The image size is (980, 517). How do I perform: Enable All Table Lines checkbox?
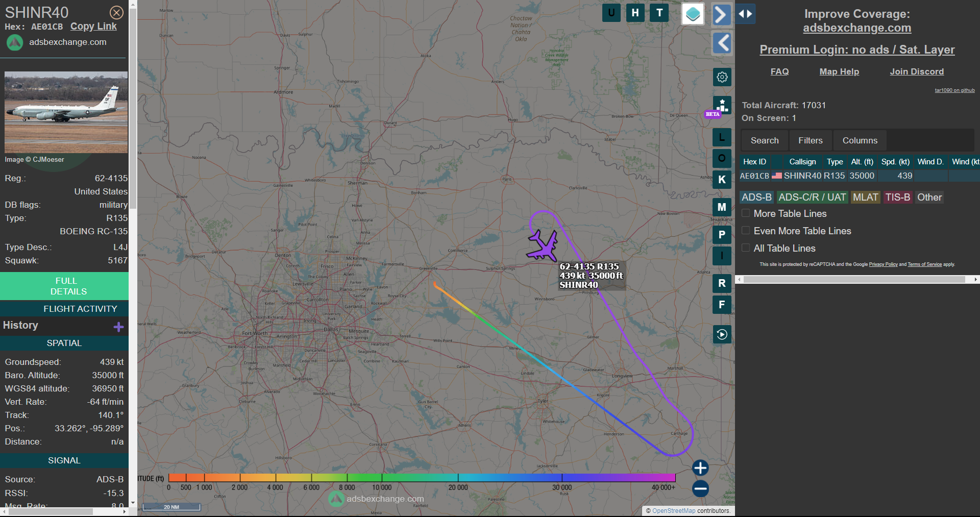pyautogui.click(x=746, y=248)
